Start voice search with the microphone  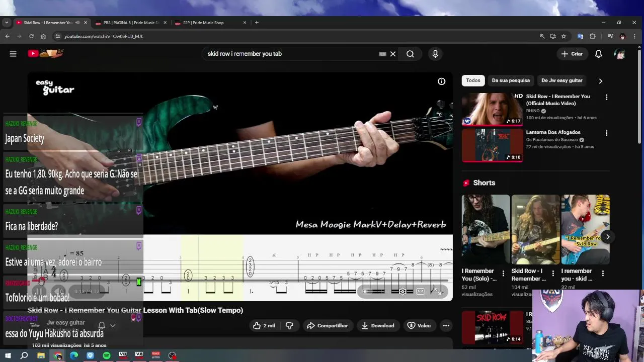coord(435,54)
